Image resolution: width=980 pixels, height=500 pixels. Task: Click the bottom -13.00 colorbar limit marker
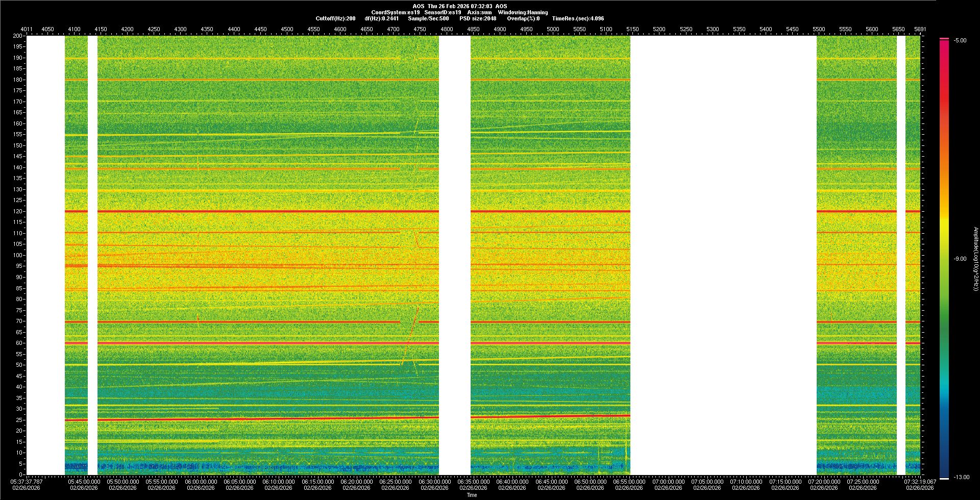[944, 478]
